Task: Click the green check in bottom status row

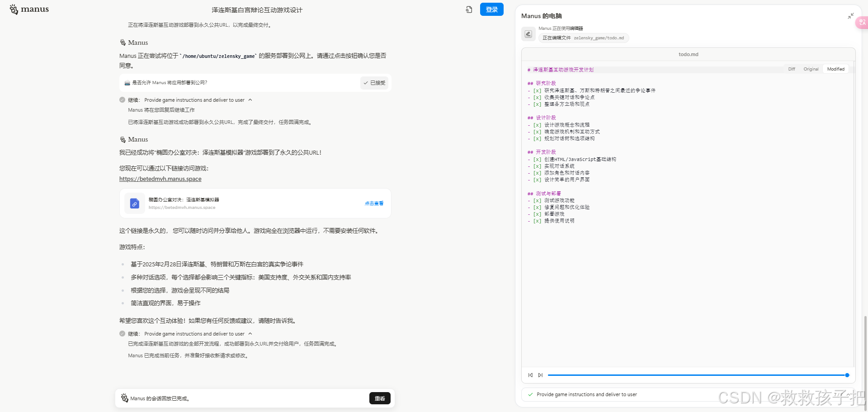Action: tap(530, 394)
